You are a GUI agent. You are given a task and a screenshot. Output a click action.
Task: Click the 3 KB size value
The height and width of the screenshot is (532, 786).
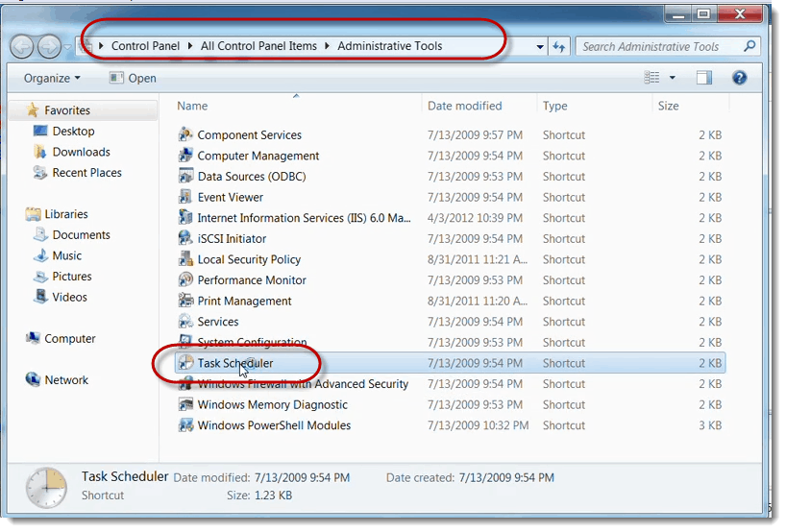(x=710, y=425)
